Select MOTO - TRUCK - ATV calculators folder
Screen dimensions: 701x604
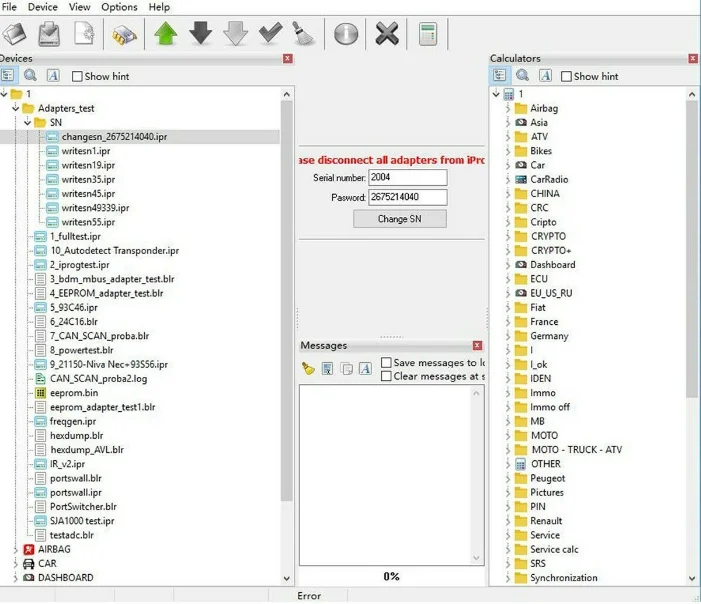pyautogui.click(x=576, y=449)
